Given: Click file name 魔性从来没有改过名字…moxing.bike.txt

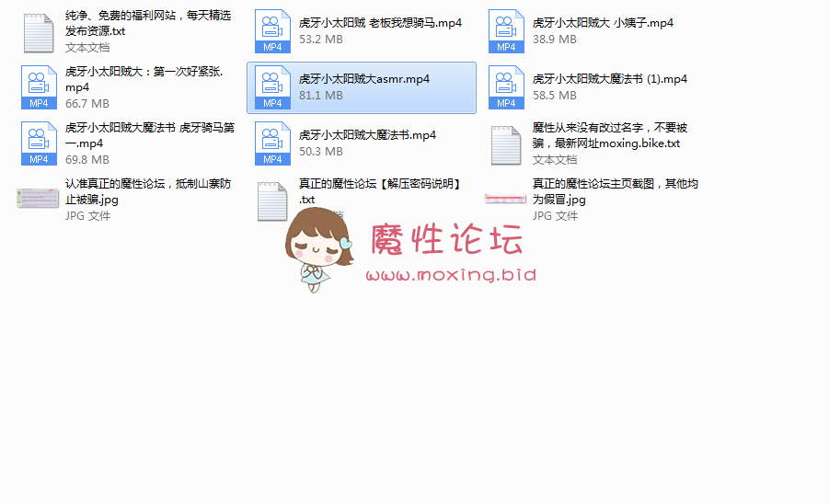Looking at the screenshot, I should (610, 135).
